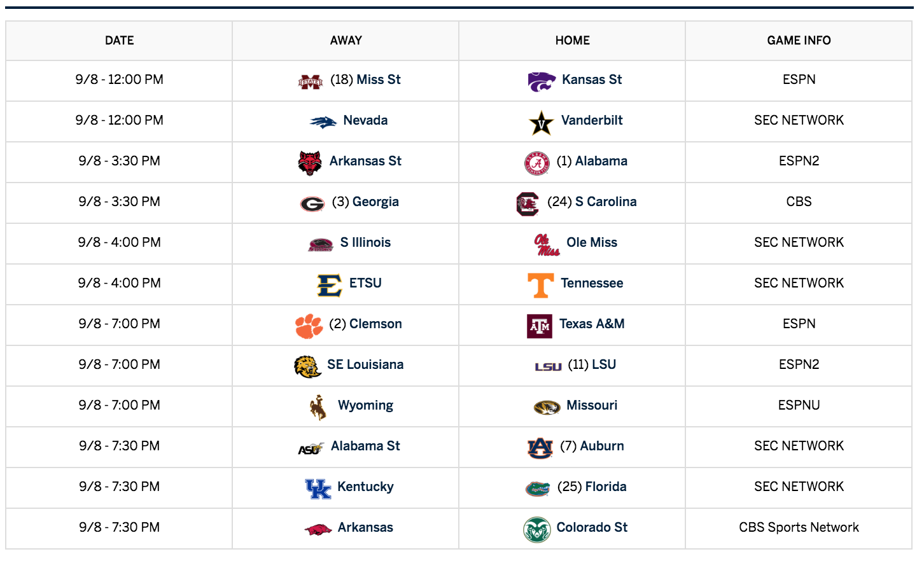The height and width of the screenshot is (561, 924).
Task: Click the Florida Gators logo
Action: point(538,488)
